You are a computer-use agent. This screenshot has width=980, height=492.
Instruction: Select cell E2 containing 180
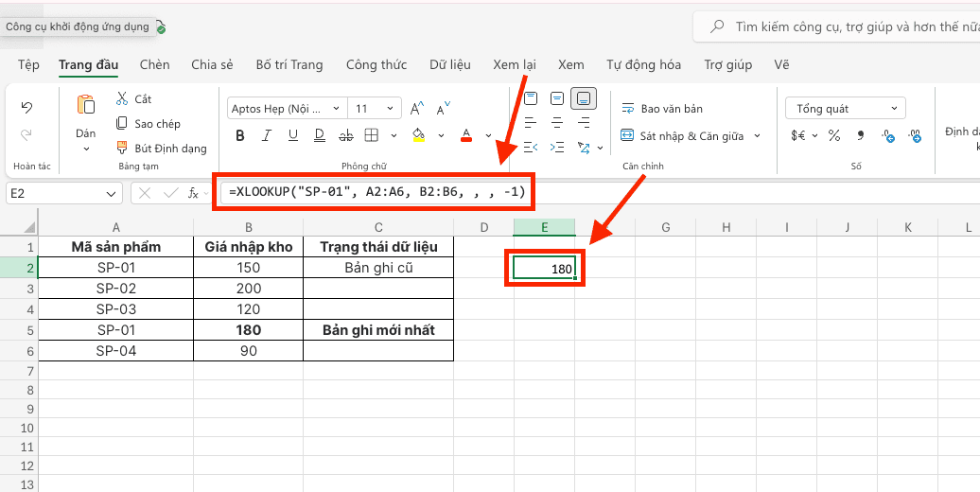pos(544,268)
